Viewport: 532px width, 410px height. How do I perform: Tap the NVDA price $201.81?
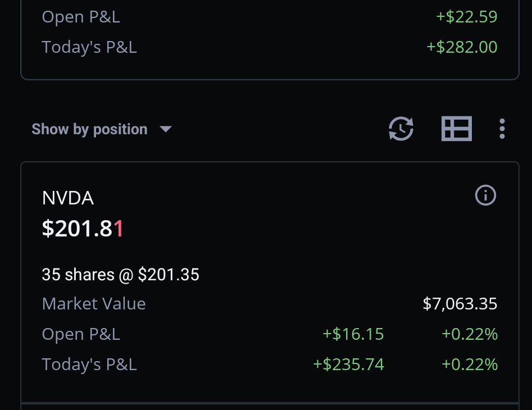83,229
